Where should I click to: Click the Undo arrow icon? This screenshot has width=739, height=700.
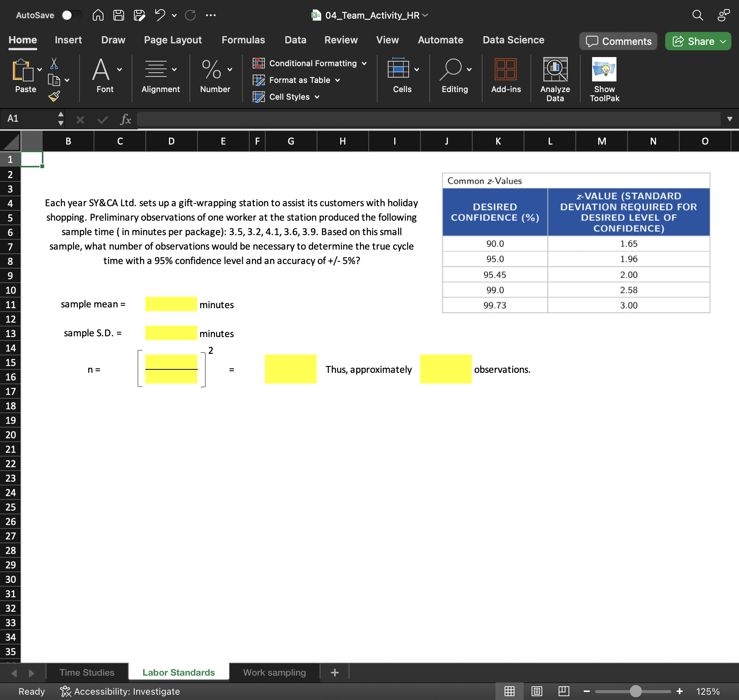coord(160,15)
